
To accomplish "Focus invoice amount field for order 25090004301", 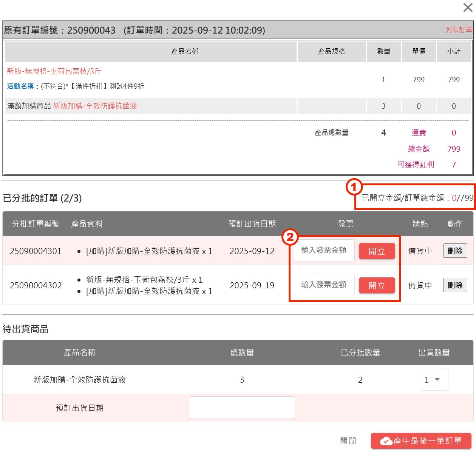I will coord(324,251).
